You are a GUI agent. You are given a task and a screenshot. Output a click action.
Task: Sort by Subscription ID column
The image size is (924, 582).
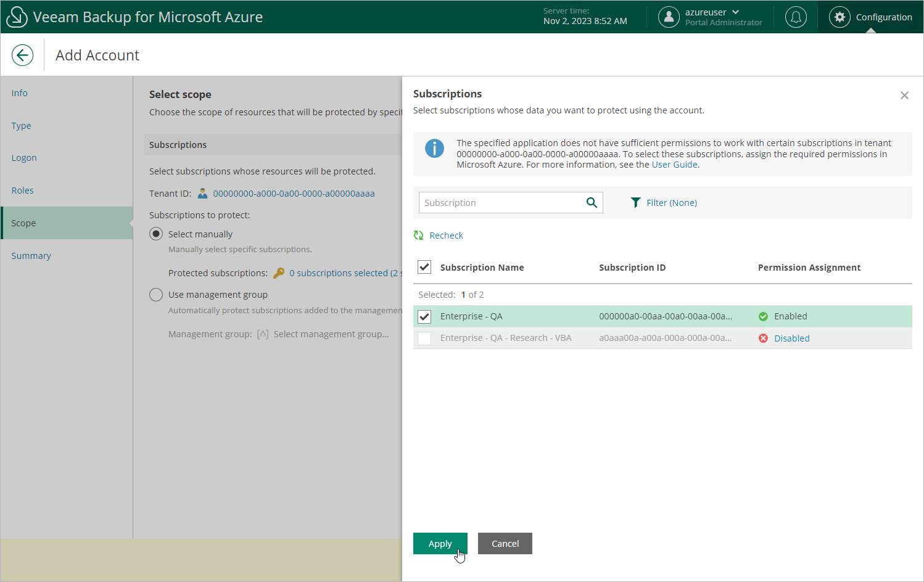pyautogui.click(x=632, y=268)
